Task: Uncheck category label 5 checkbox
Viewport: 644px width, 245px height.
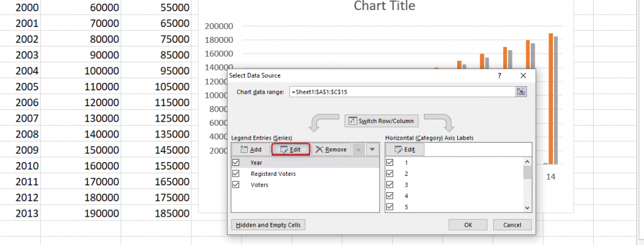Action: pos(390,207)
